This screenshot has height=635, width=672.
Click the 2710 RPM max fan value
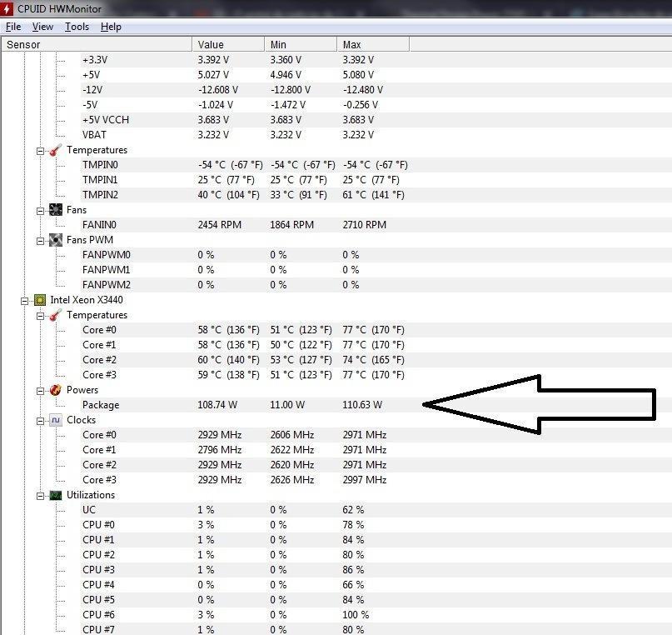pos(364,225)
